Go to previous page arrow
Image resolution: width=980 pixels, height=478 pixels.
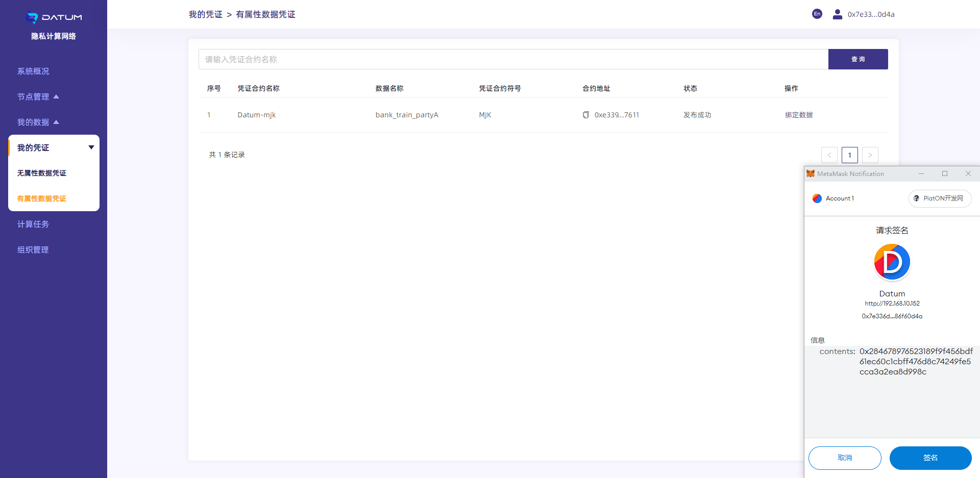click(829, 155)
